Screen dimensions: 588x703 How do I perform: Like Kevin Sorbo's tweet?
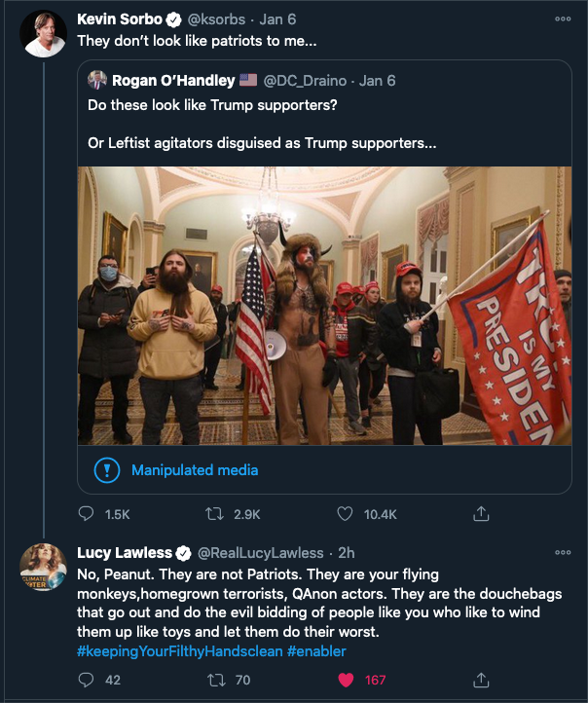[345, 513]
